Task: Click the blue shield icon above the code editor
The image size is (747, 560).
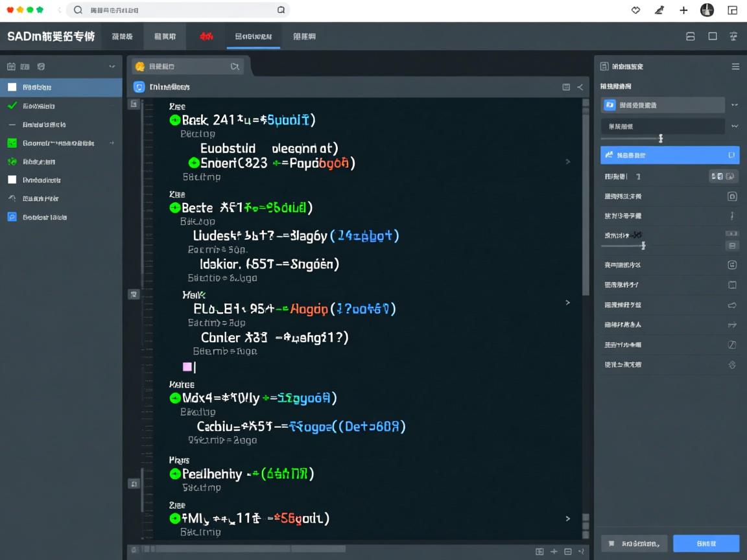Action: coord(139,87)
